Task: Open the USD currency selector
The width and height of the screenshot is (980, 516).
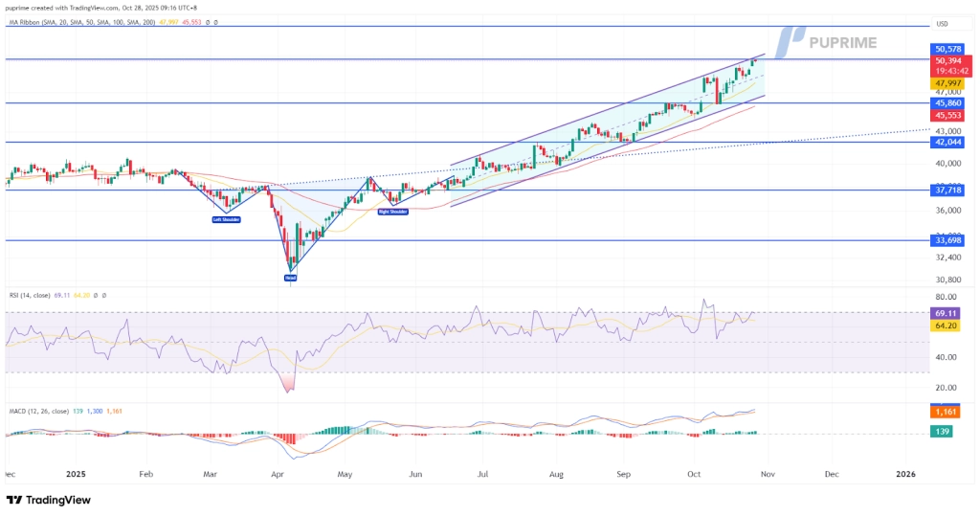Action: pyautogui.click(x=942, y=24)
